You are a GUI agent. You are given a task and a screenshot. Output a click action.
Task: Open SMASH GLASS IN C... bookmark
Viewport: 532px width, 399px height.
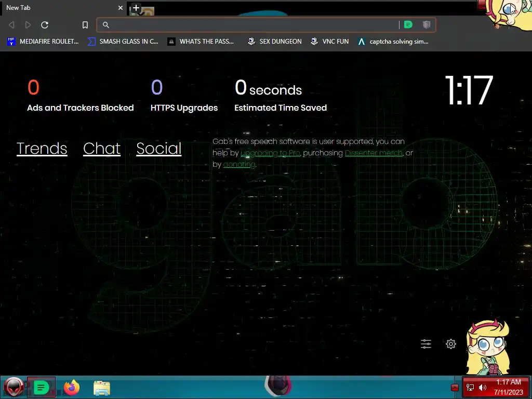pos(123,42)
